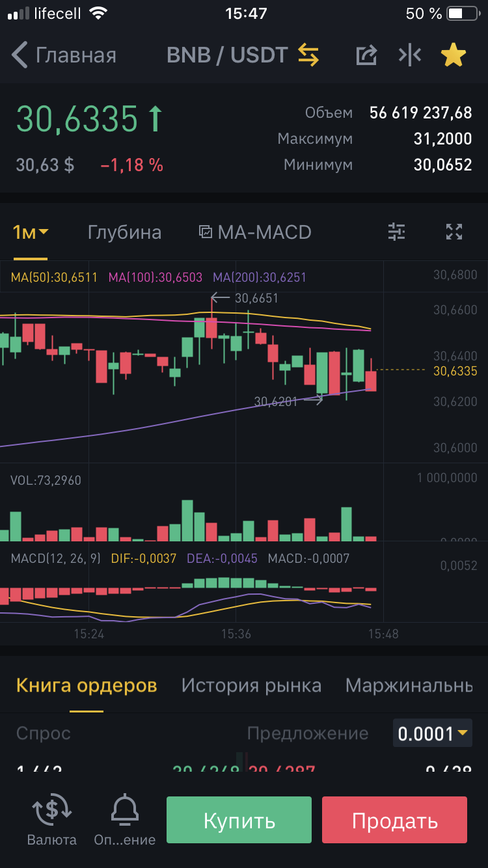Tap the Минимум value 30,0652
488x868 pixels.
point(442,165)
